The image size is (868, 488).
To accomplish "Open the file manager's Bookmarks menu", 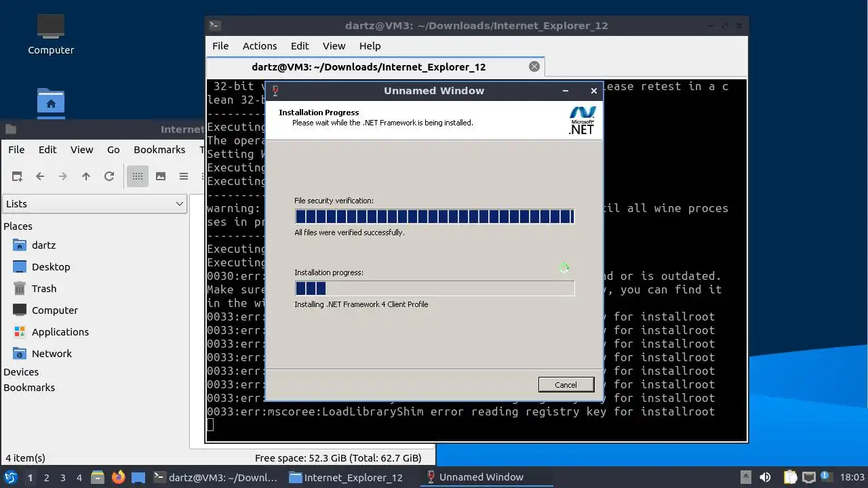I will [x=159, y=150].
